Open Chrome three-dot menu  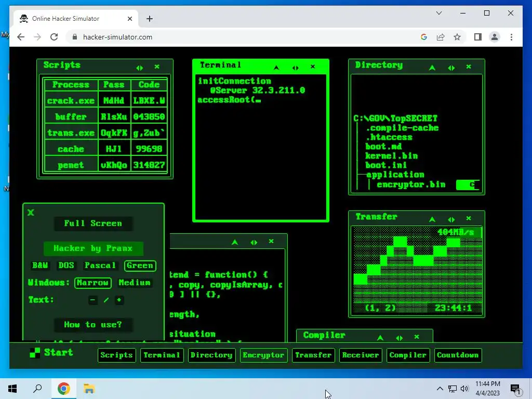click(511, 37)
